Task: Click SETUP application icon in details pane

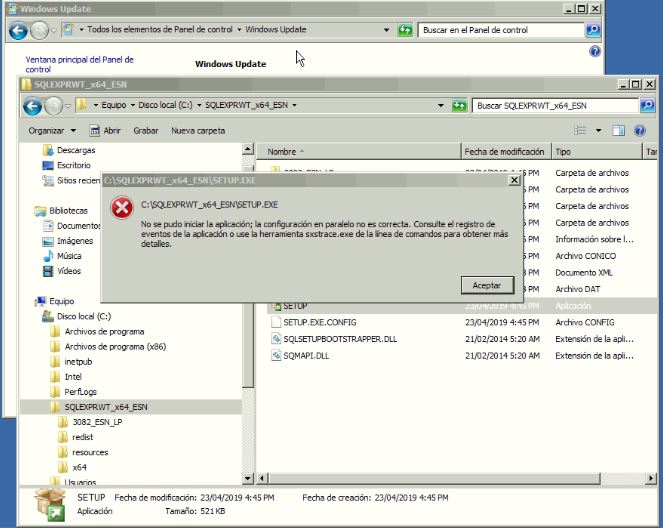Action: coord(51,504)
